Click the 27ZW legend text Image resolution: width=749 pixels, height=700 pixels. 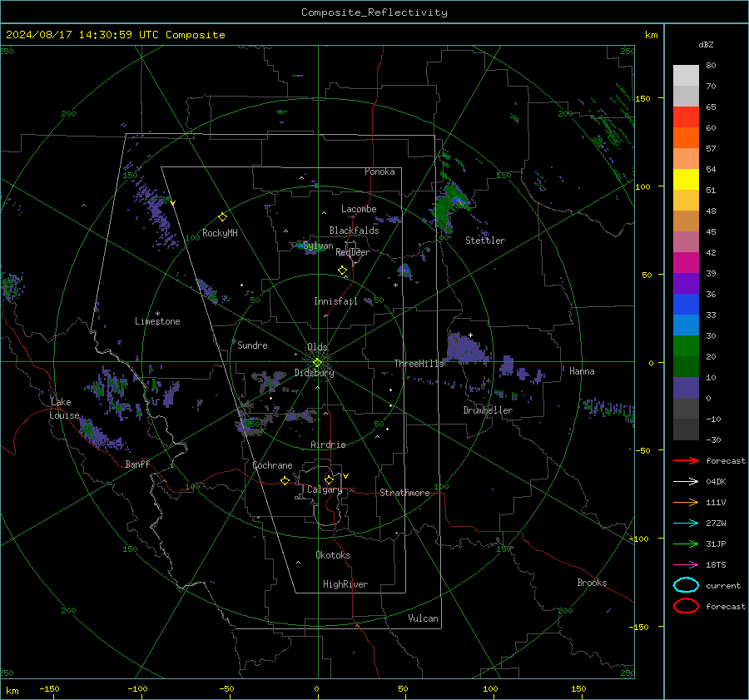716,524
